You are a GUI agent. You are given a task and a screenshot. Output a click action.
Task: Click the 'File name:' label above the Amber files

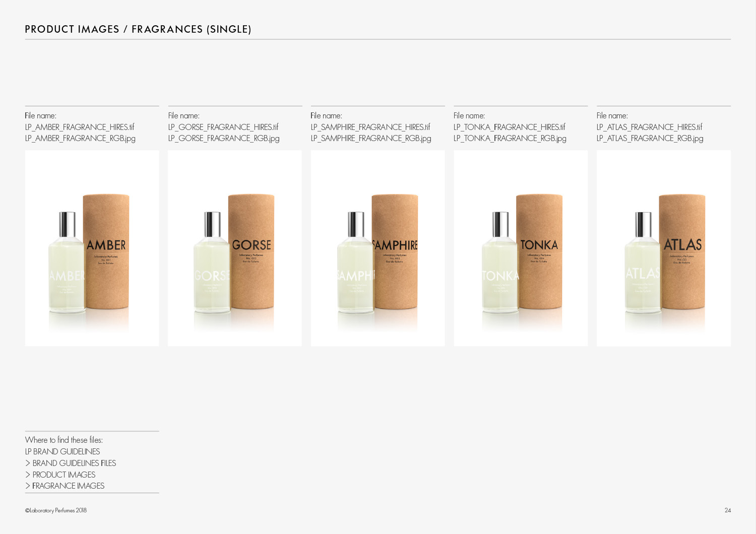pos(41,116)
